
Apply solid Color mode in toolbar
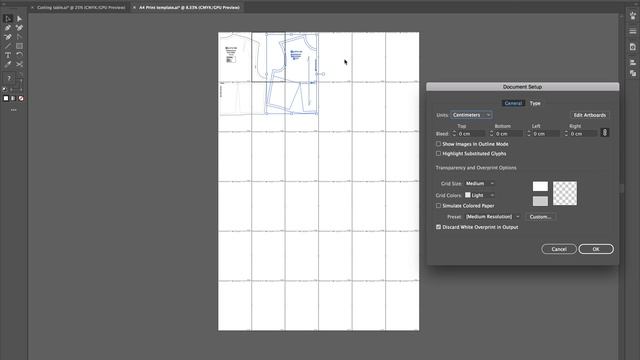[6, 98]
